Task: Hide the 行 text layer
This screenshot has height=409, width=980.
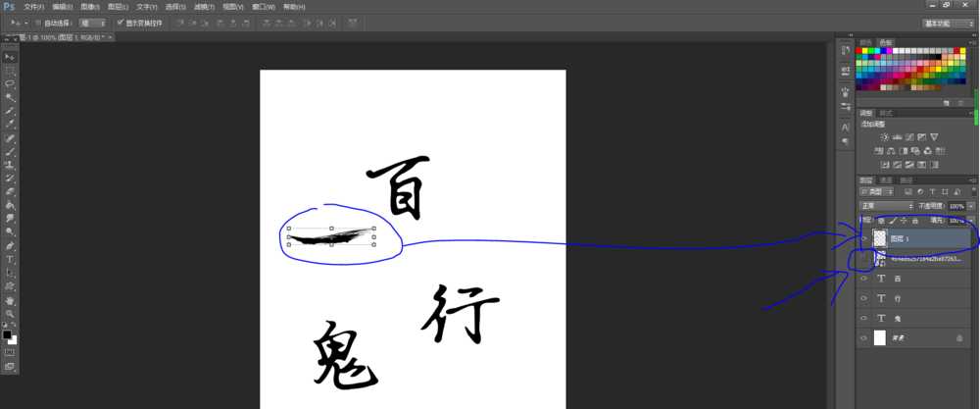Action: (x=863, y=299)
